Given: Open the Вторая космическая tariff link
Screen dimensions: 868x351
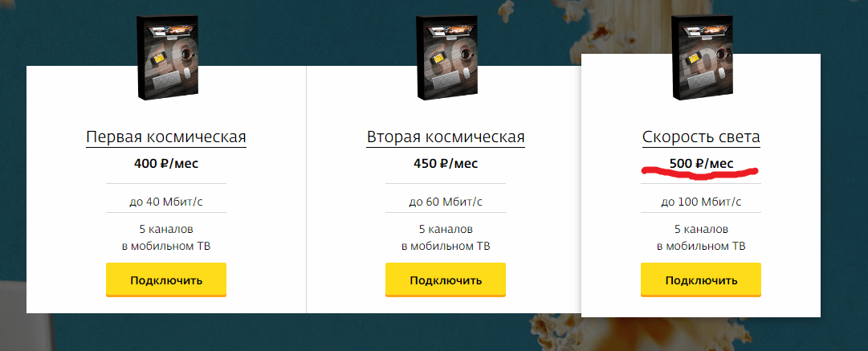Looking at the screenshot, I should point(446,137).
